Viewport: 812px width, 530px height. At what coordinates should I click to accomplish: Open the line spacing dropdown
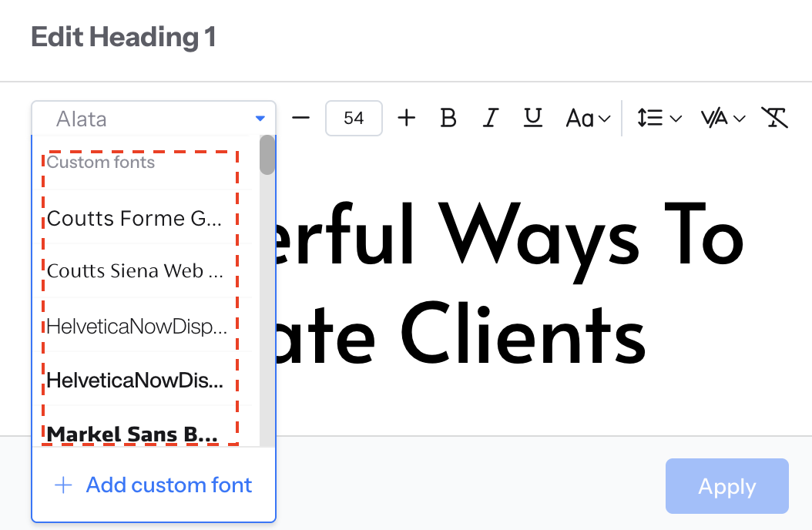coord(659,118)
